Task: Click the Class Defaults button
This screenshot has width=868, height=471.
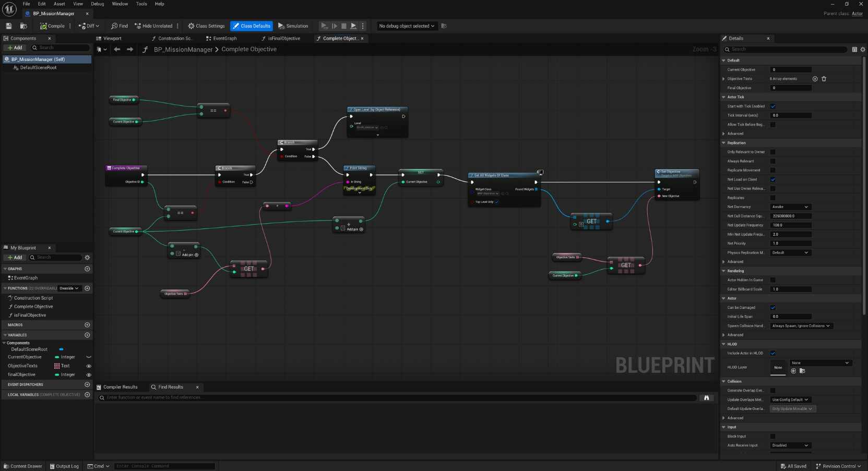Action: [252, 26]
